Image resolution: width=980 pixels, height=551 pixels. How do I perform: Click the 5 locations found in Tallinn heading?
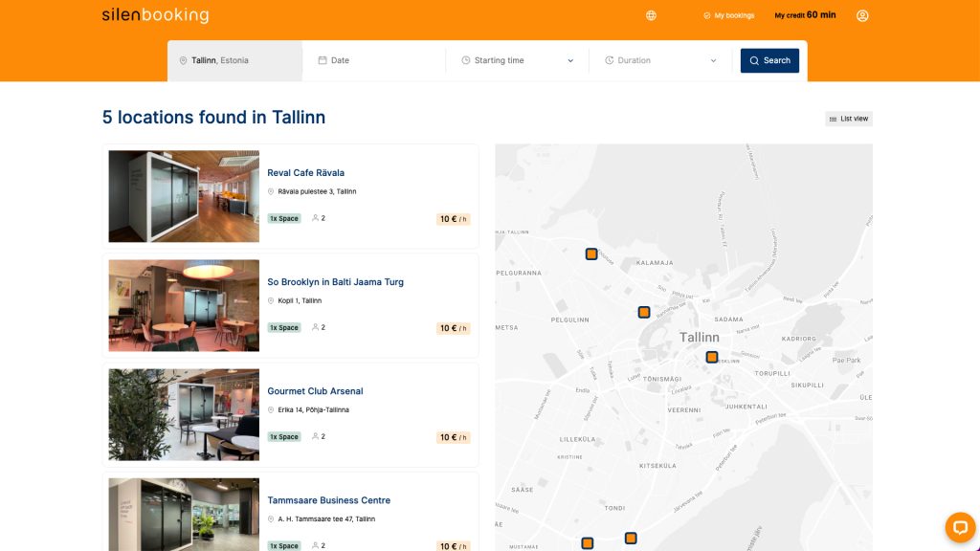213,118
